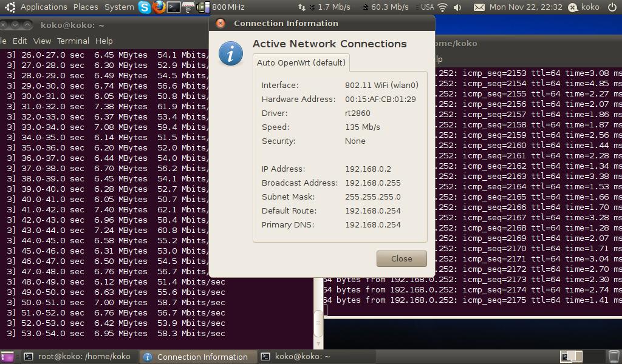The width and height of the screenshot is (622, 364).
Task: Click the date and time clock
Action: pyautogui.click(x=526, y=7)
